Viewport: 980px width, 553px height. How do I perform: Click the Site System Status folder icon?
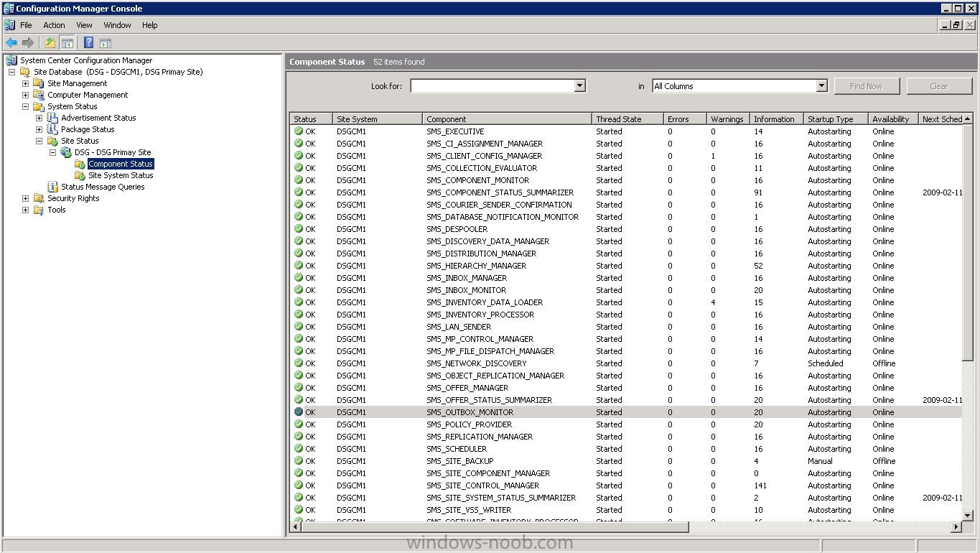tap(80, 175)
